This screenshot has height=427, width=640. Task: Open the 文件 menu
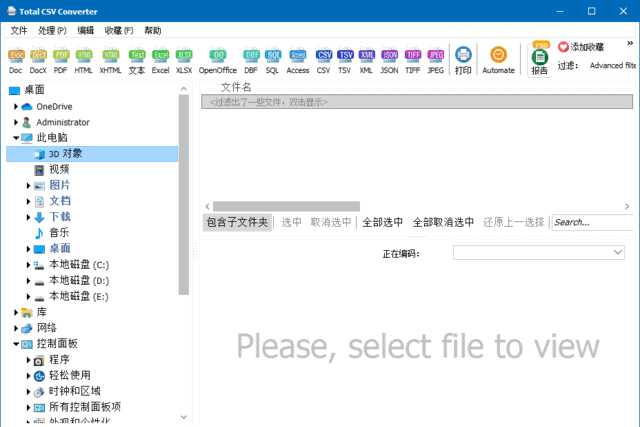(19, 31)
